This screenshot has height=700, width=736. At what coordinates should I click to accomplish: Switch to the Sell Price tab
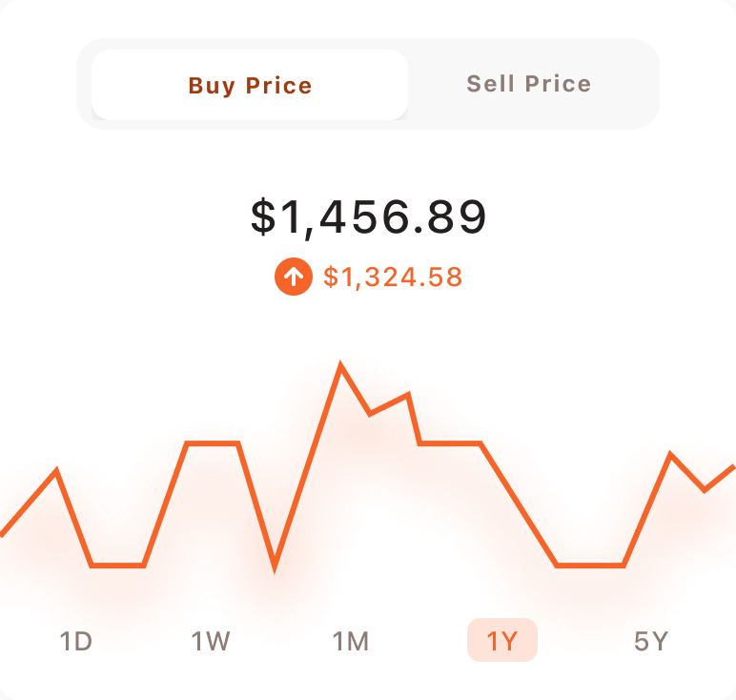pyautogui.click(x=529, y=83)
